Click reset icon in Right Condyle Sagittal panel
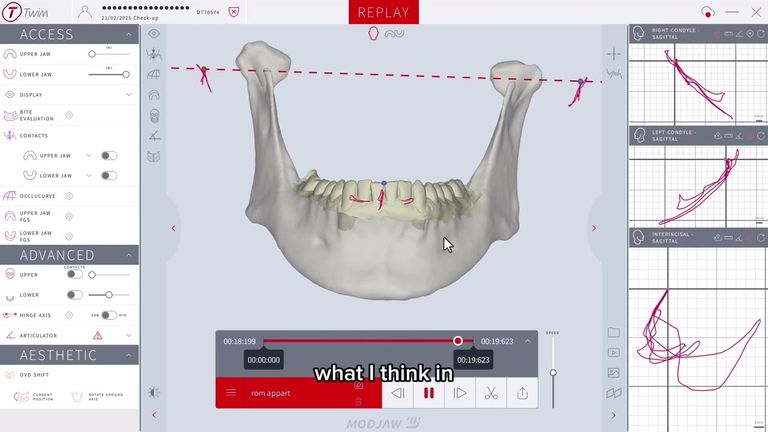The height and width of the screenshot is (432, 768). 761,34
